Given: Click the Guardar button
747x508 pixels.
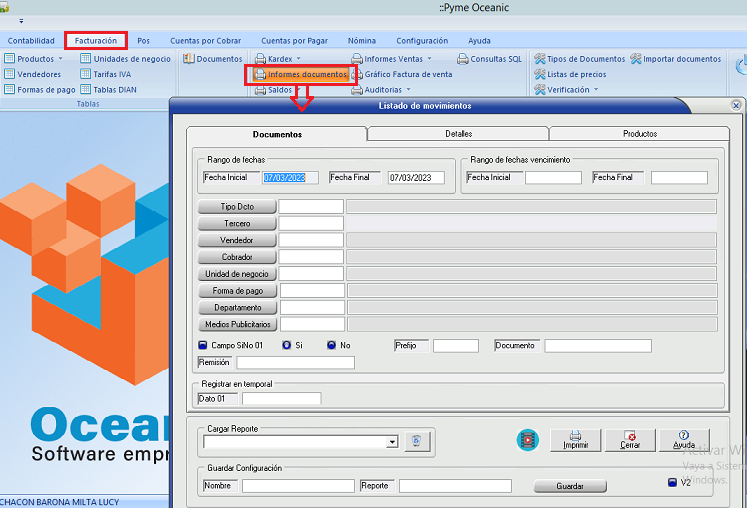Looking at the screenshot, I should 569,487.
